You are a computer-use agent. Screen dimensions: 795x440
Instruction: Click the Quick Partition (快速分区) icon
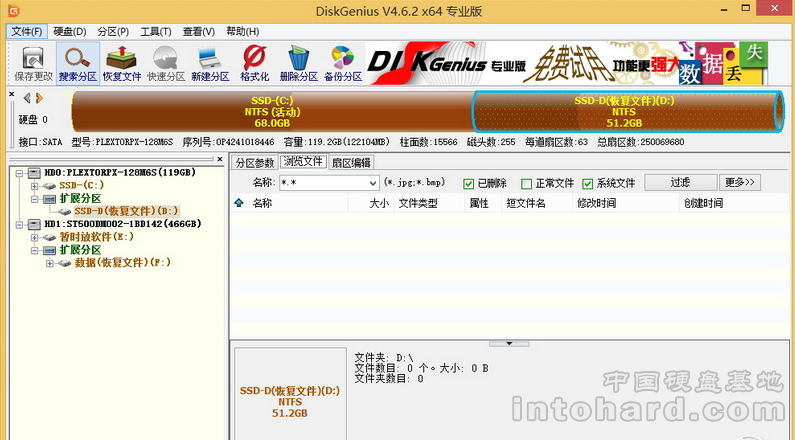[x=166, y=63]
